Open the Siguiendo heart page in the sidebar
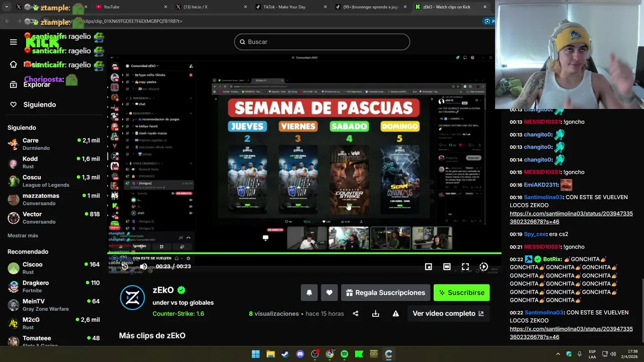644x362 pixels. tap(33, 105)
